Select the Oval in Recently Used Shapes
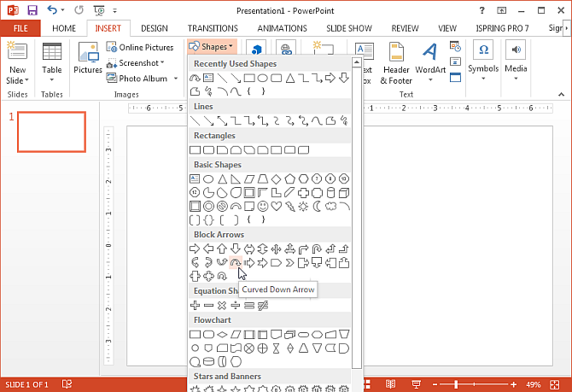 click(x=263, y=78)
